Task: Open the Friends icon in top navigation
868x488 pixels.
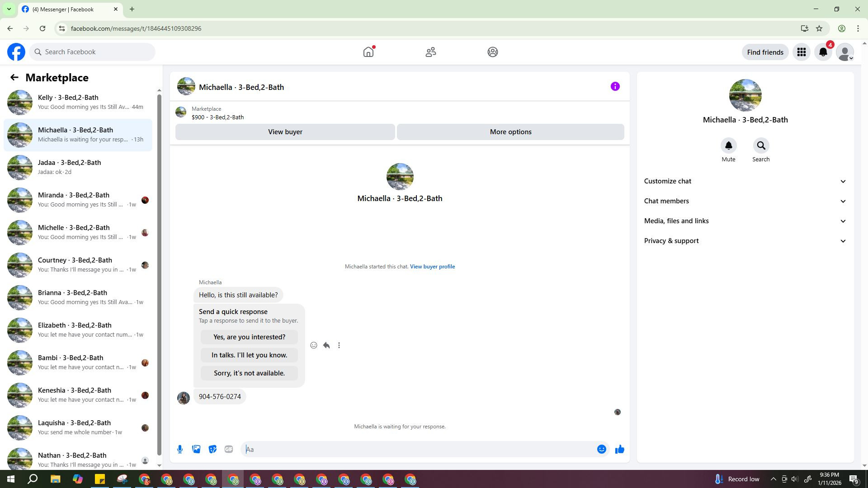Action: click(431, 52)
